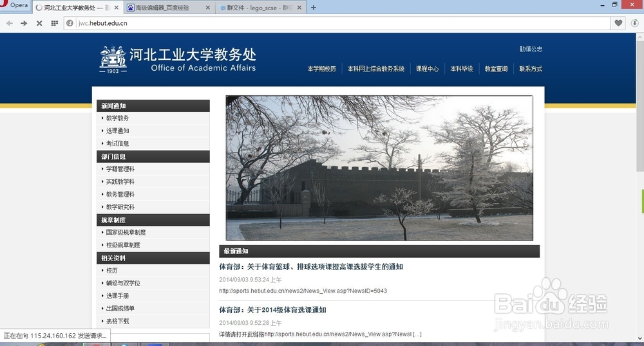Go back with the browser back arrow
This screenshot has width=644, height=346.
click(10, 23)
